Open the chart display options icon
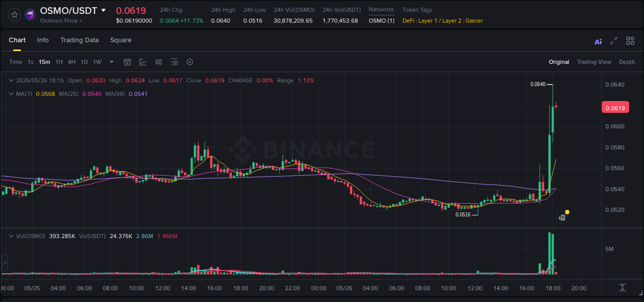The image size is (644, 302). 174,62
